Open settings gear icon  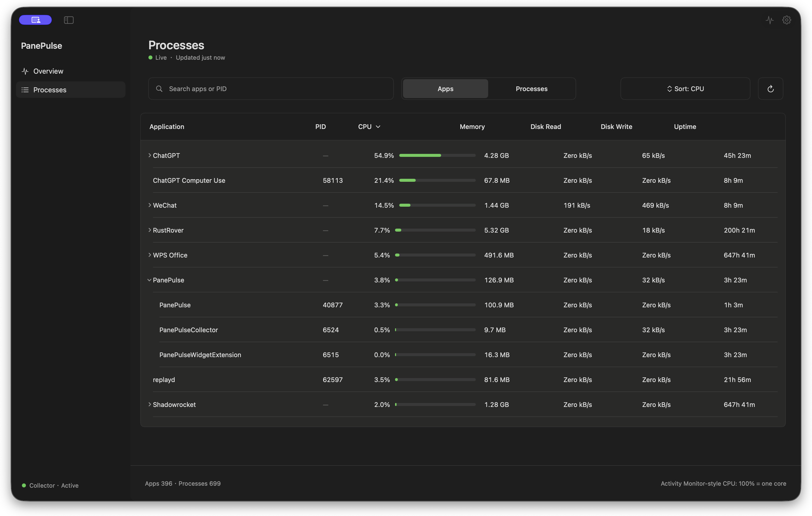[x=787, y=20]
